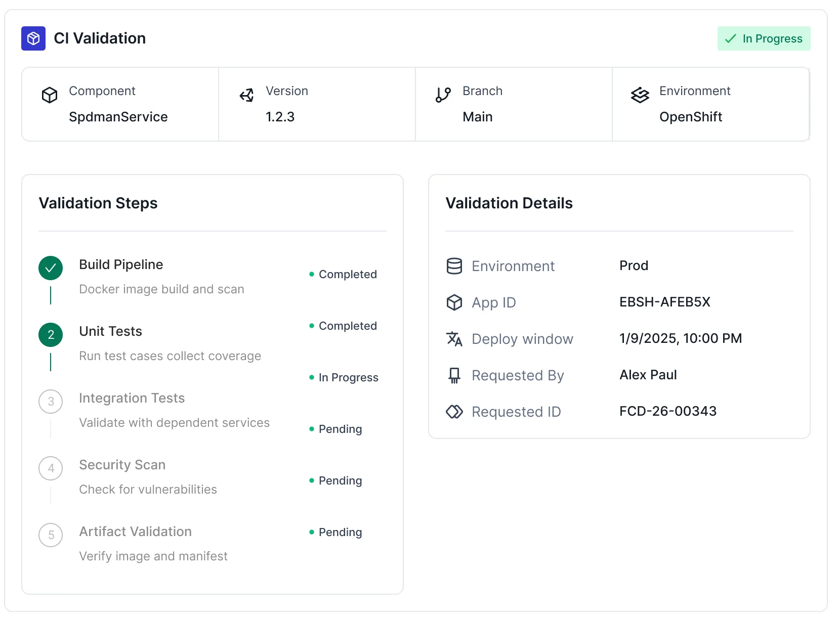Viewport: 840px width, 617px height.
Task: Click the Main branch value
Action: pos(477,117)
